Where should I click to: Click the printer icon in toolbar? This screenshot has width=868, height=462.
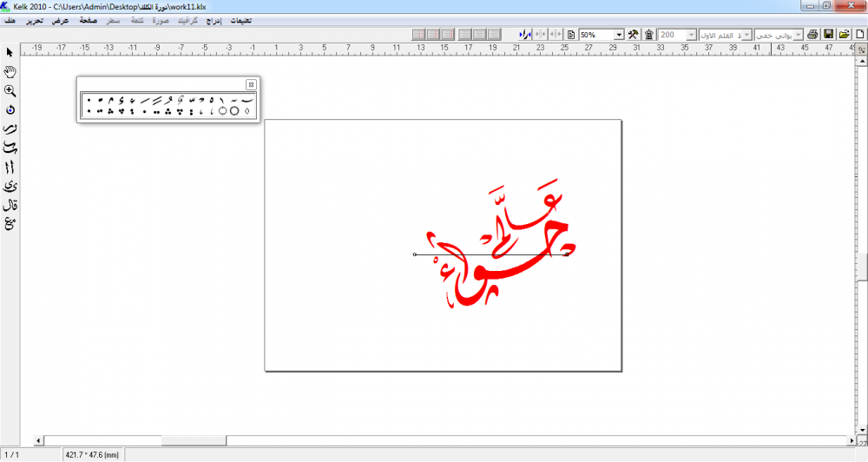coord(812,34)
